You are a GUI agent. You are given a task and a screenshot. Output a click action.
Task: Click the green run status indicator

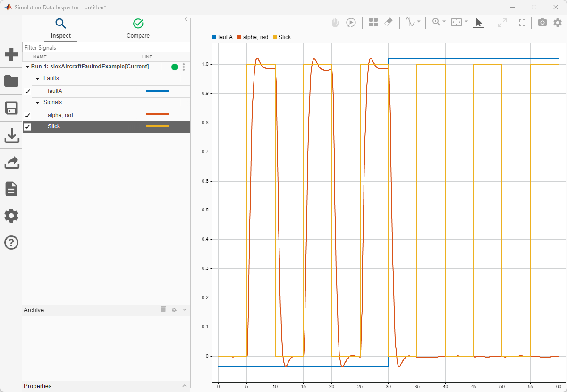(x=175, y=67)
